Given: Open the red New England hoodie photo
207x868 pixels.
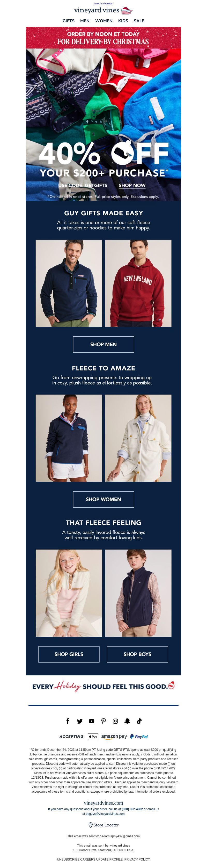Looking at the screenshot, I should coord(138,283).
